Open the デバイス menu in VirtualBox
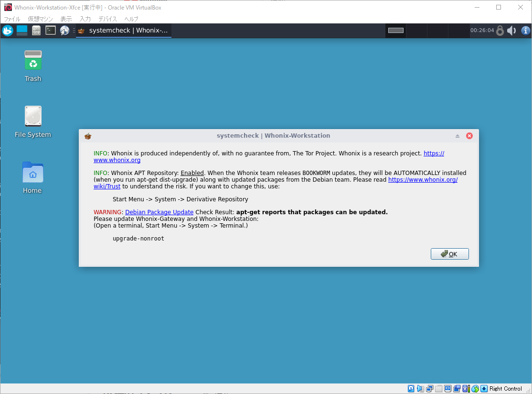 [107, 19]
